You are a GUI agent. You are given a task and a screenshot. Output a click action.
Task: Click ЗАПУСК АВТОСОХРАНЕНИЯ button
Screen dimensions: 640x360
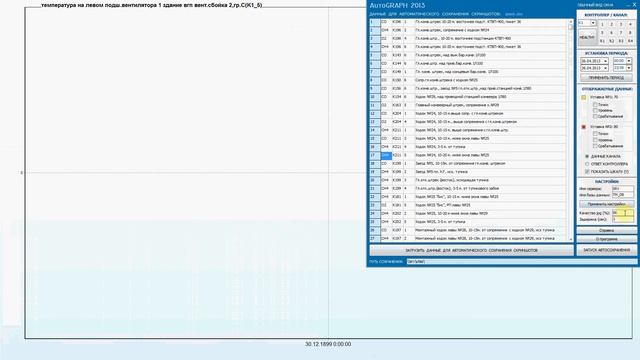pos(606,250)
